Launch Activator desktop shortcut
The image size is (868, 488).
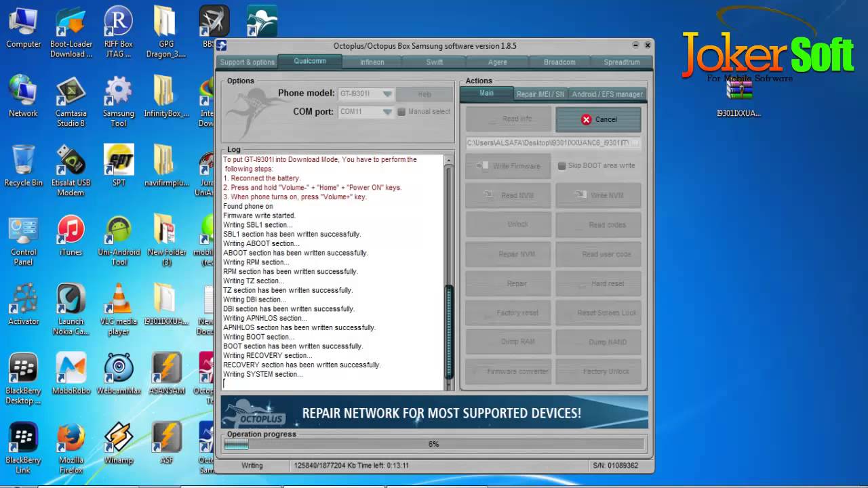[x=24, y=305]
